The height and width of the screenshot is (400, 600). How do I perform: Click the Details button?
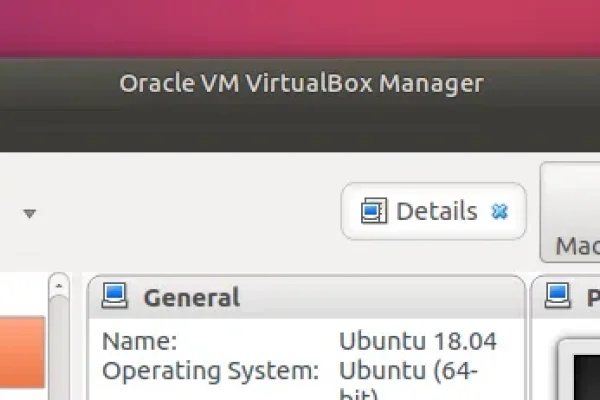(434, 211)
